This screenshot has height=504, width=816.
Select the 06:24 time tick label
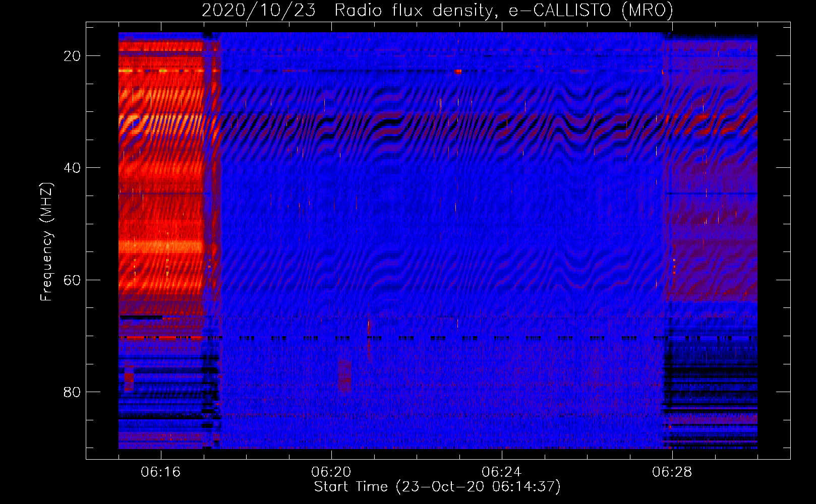(x=502, y=472)
